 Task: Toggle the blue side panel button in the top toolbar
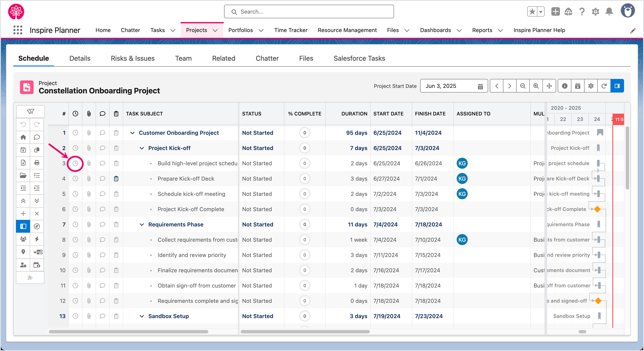[x=617, y=86]
